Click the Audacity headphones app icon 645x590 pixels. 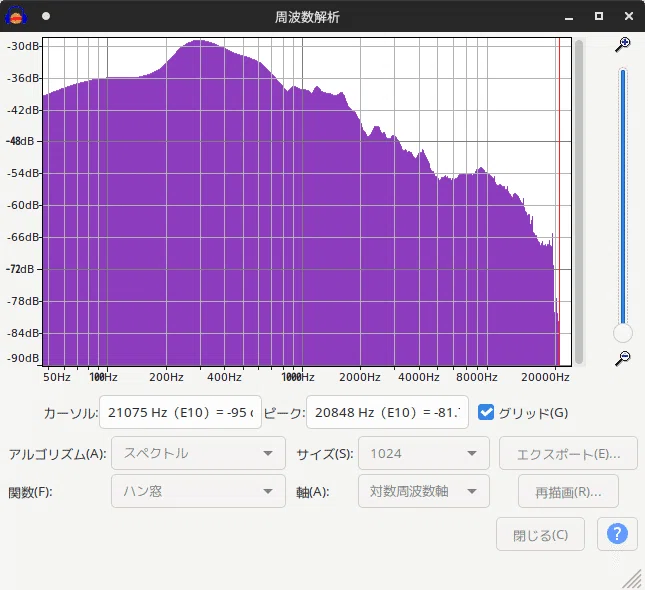16,16
